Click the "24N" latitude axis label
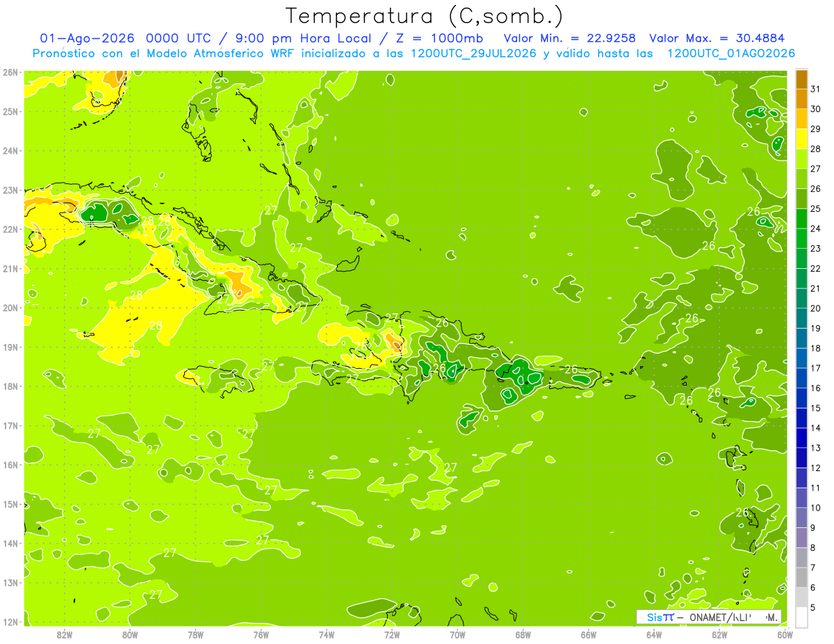The width and height of the screenshot is (834, 644). click(10, 151)
